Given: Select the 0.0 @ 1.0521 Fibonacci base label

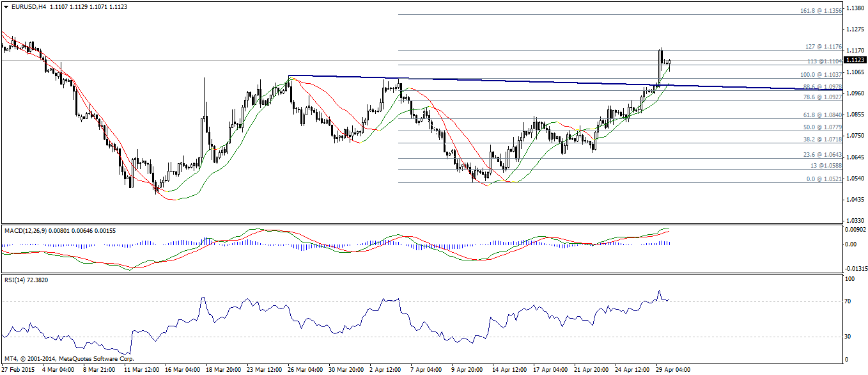Looking at the screenshot, I should pos(823,179).
